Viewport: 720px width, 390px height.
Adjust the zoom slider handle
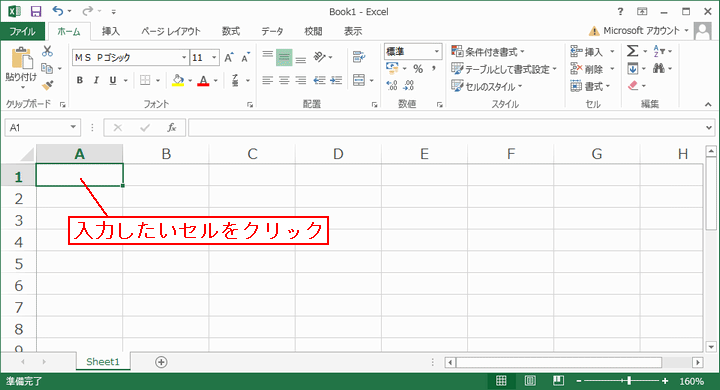(x=629, y=381)
